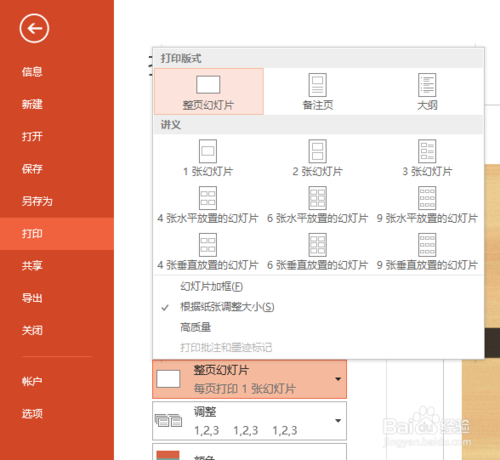Toggle 高质量 printing option
Screen dimensions: 500x460
pyautogui.click(x=318, y=327)
